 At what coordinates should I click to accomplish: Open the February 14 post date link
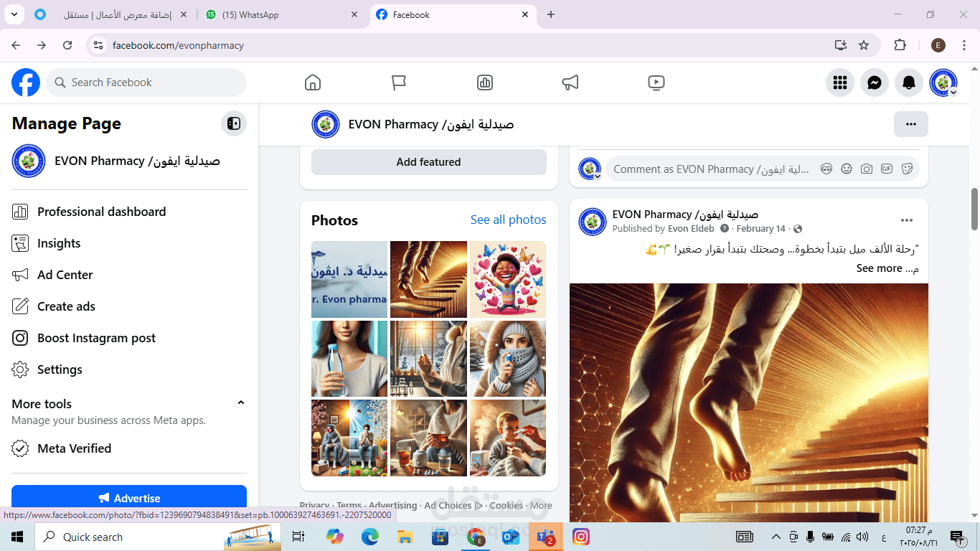click(x=760, y=229)
